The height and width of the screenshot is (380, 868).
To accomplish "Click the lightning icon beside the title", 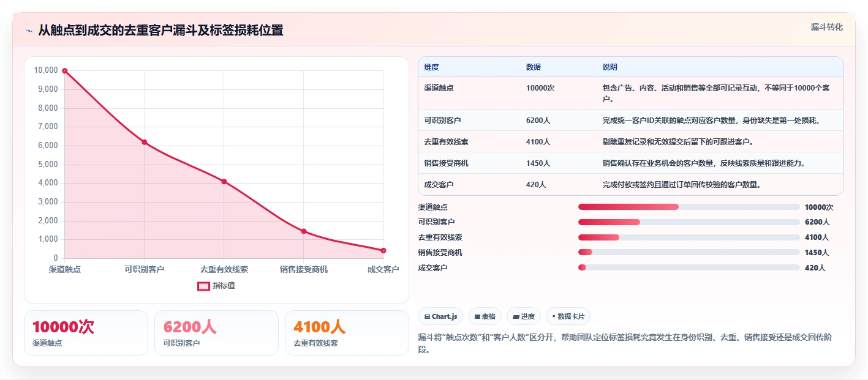I will click(x=29, y=31).
